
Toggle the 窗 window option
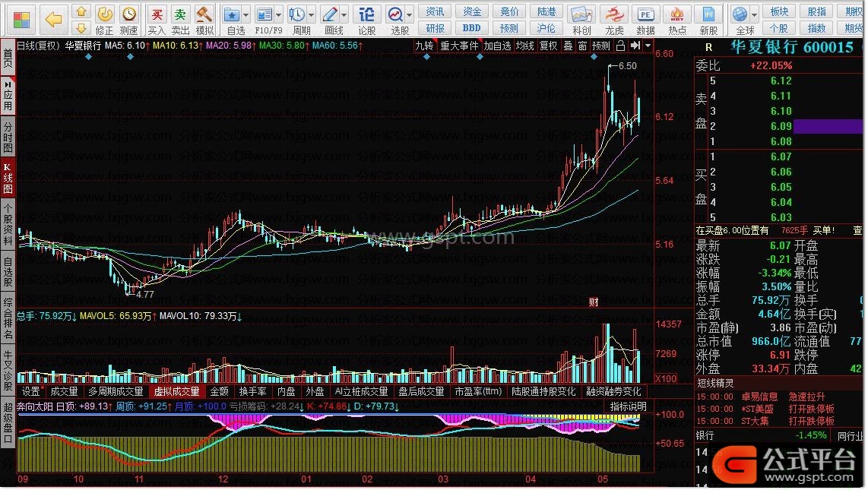(x=582, y=46)
